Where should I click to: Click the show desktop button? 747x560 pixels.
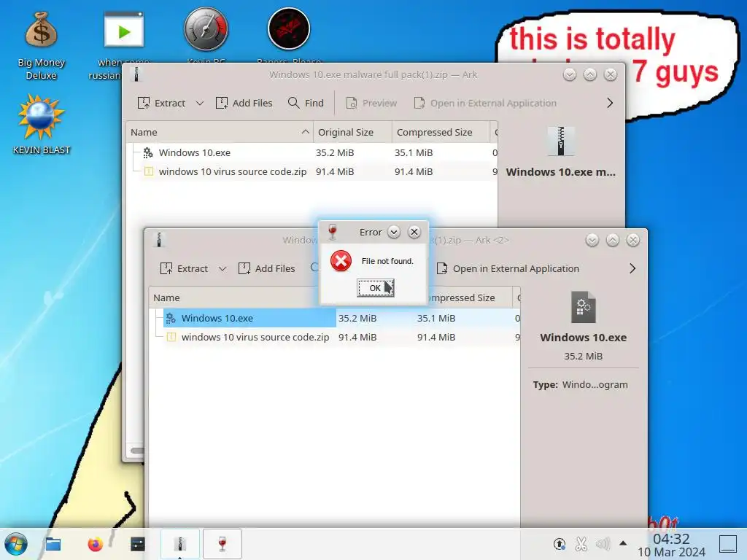click(728, 544)
